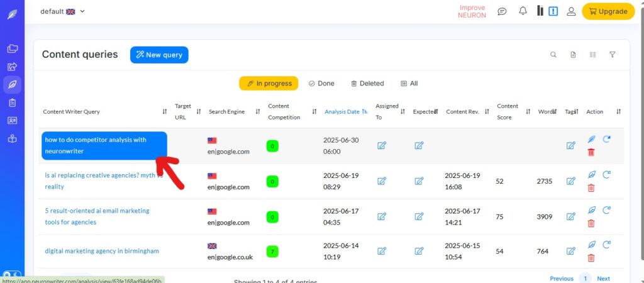The height and width of the screenshot is (283, 644).
Task: Delete the email marketing tools query
Action: 591,223
